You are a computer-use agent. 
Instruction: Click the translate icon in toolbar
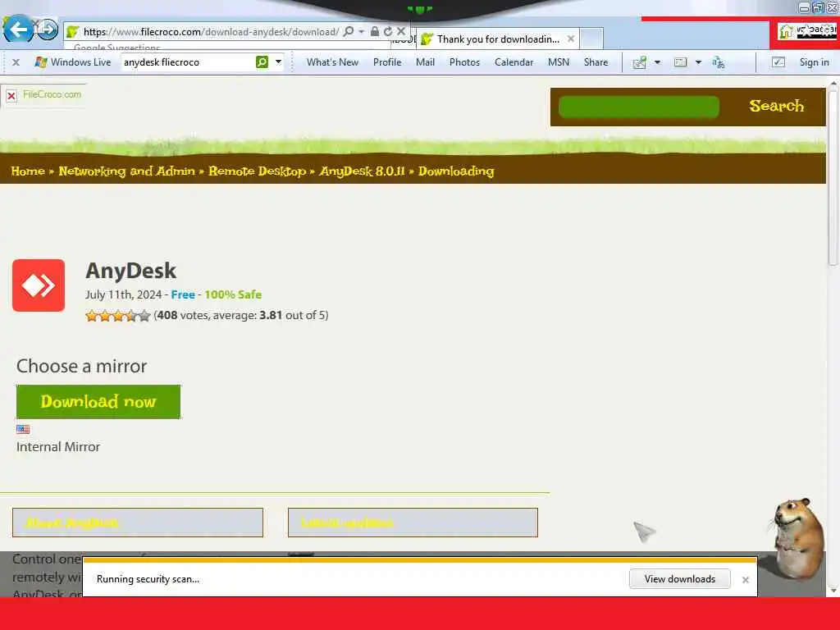(718, 62)
